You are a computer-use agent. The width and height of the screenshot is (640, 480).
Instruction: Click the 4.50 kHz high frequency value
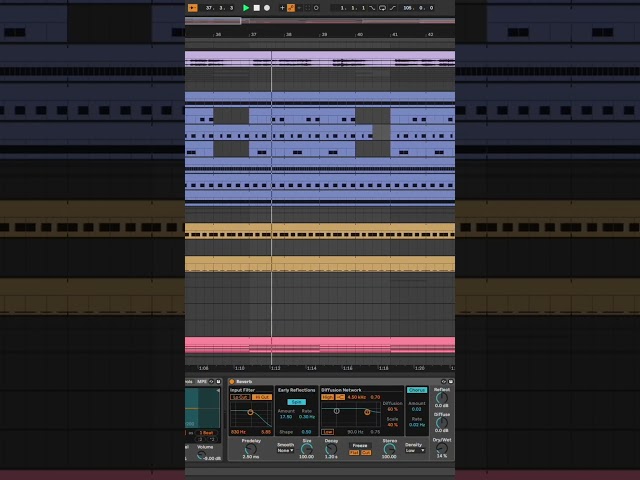(356, 397)
